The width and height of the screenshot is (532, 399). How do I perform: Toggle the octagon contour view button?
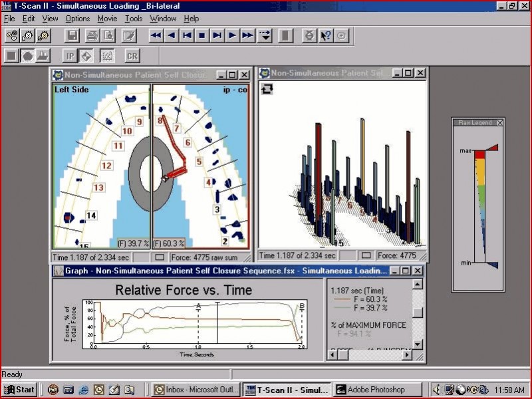coord(27,56)
